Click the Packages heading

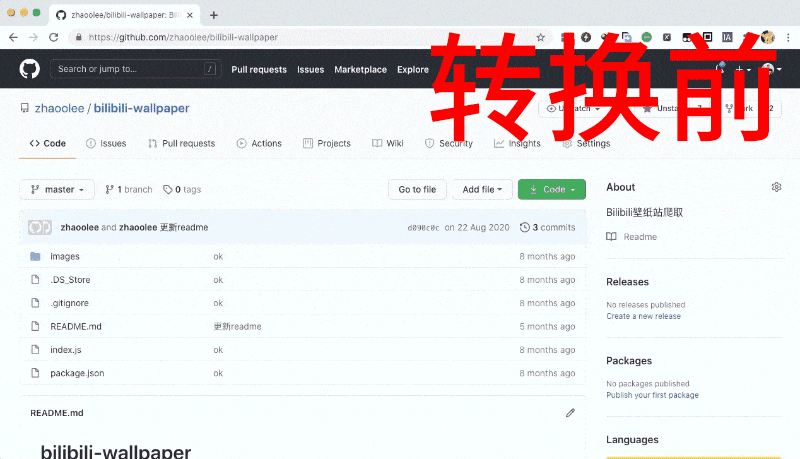point(629,361)
